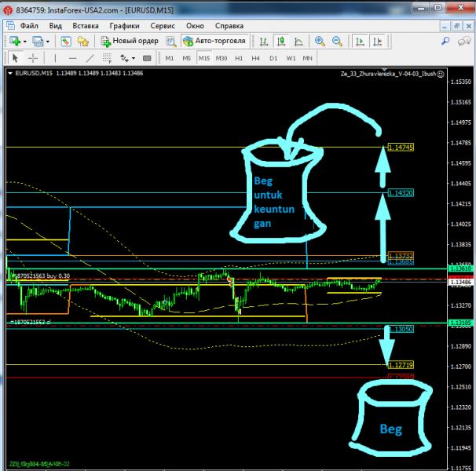
Task: Switch to W1 timeframe
Action: 291,58
